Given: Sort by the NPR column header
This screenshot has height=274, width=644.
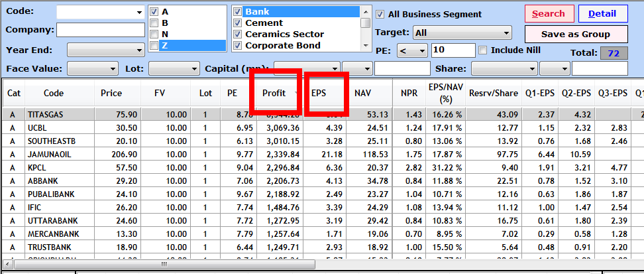Looking at the screenshot, I should (x=409, y=93).
